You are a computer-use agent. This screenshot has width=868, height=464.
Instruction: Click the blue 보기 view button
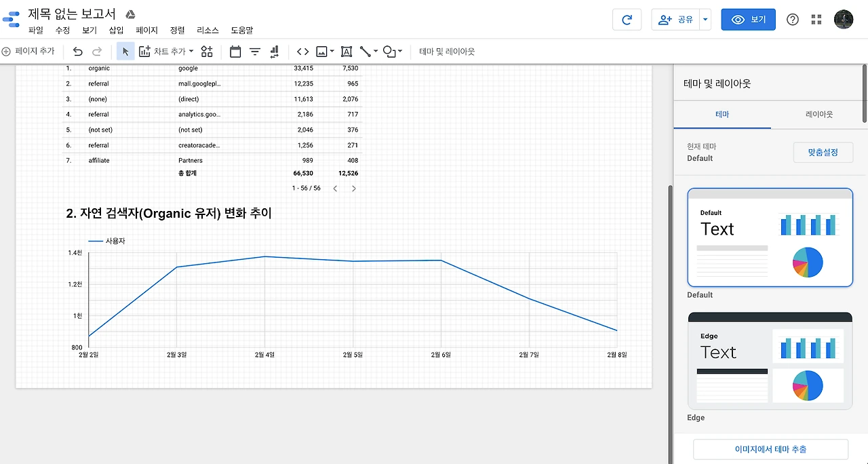(748, 20)
